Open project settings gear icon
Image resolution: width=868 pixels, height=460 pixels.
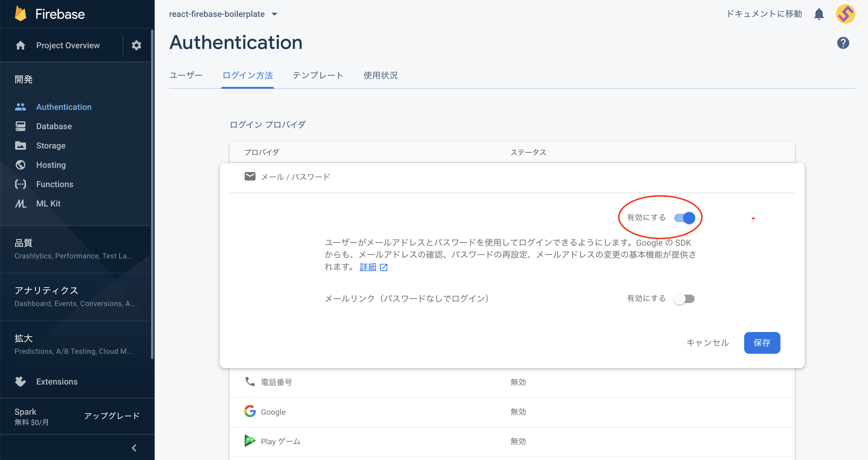point(137,45)
